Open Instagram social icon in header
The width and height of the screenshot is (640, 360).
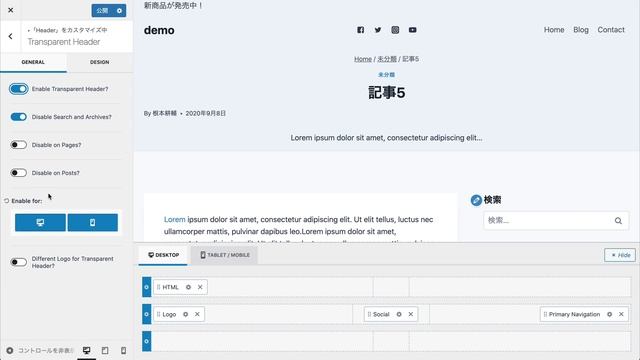[x=395, y=30]
